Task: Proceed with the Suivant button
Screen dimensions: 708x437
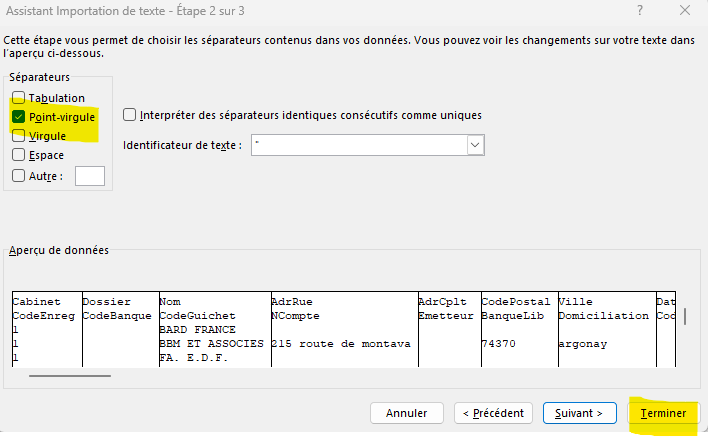Action: [579, 412]
